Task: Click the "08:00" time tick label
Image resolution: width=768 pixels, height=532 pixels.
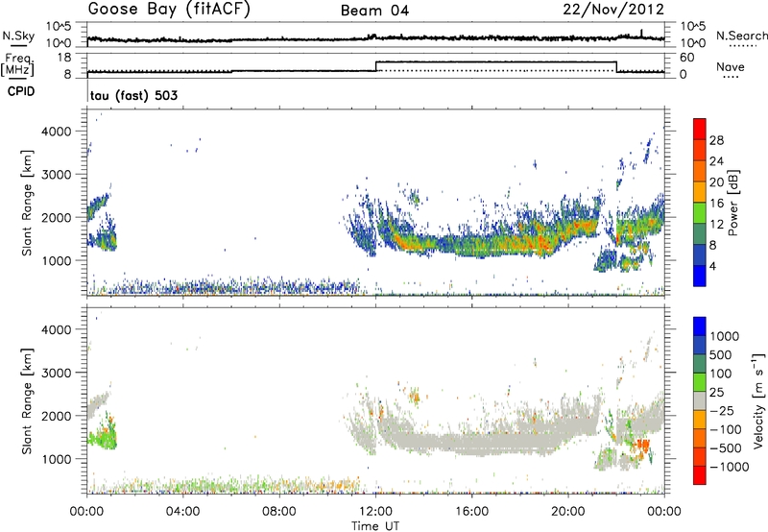Action: tap(279, 512)
